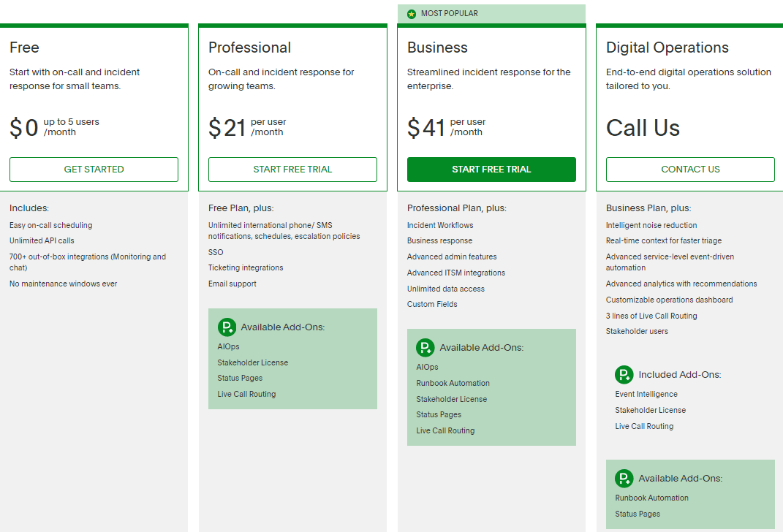
Task: Click the Get Started button
Action: 94,170
